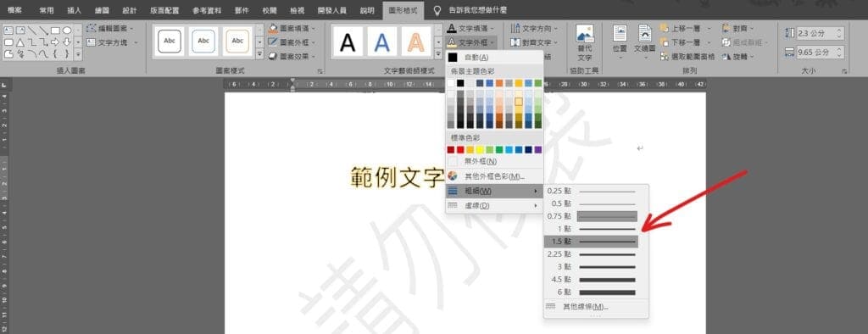Open the 大小 size dialog launcher
868x334 pixels.
(x=844, y=71)
